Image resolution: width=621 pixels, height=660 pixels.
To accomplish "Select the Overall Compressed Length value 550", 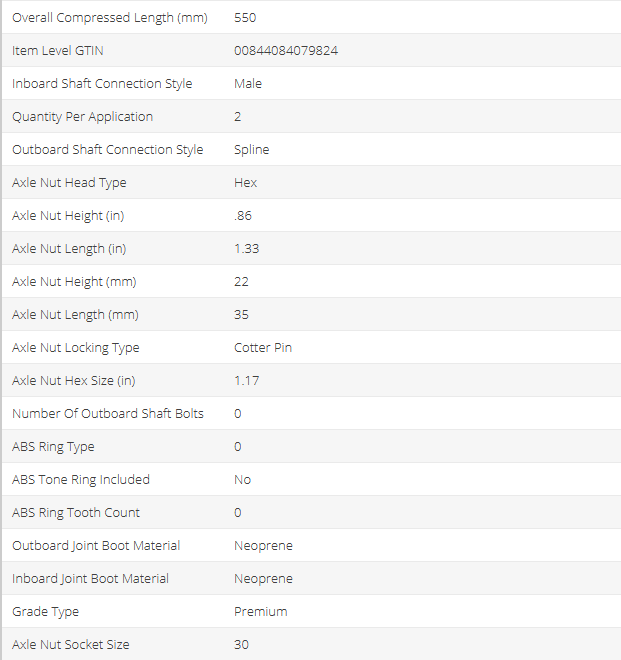I will click(x=246, y=17).
